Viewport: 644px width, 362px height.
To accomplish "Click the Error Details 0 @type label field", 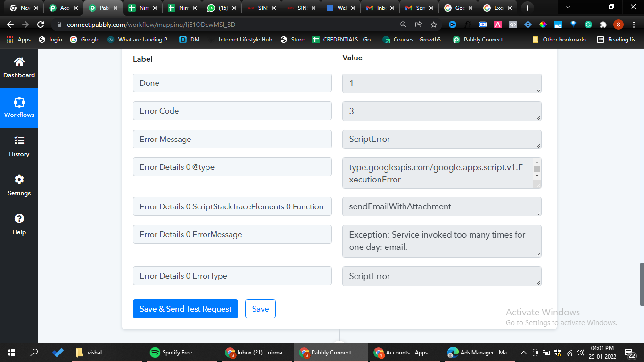I will click(232, 167).
